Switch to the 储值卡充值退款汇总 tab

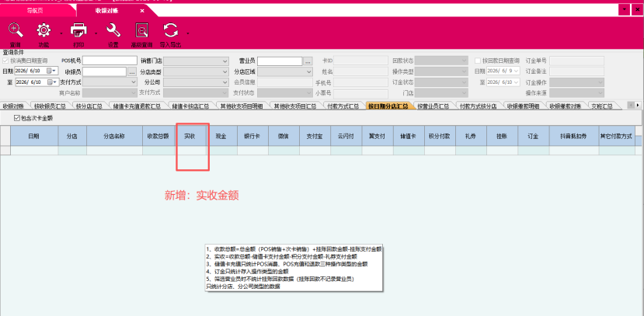point(138,106)
